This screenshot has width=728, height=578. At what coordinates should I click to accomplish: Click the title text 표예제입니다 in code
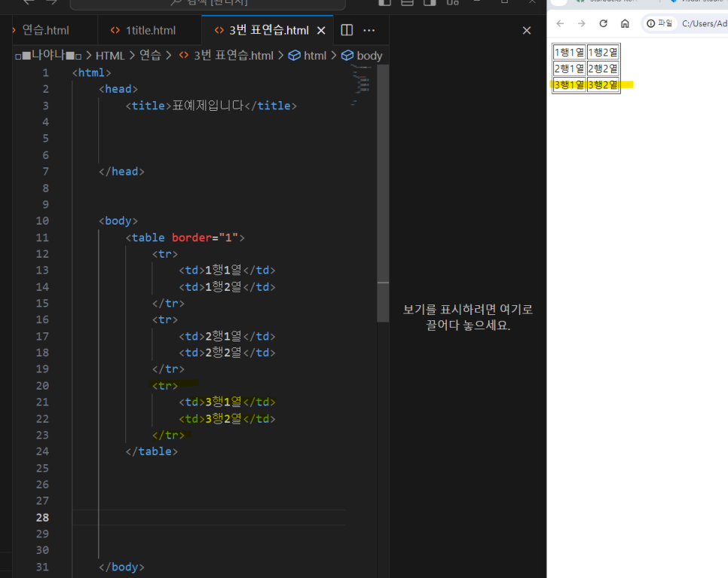(x=208, y=106)
